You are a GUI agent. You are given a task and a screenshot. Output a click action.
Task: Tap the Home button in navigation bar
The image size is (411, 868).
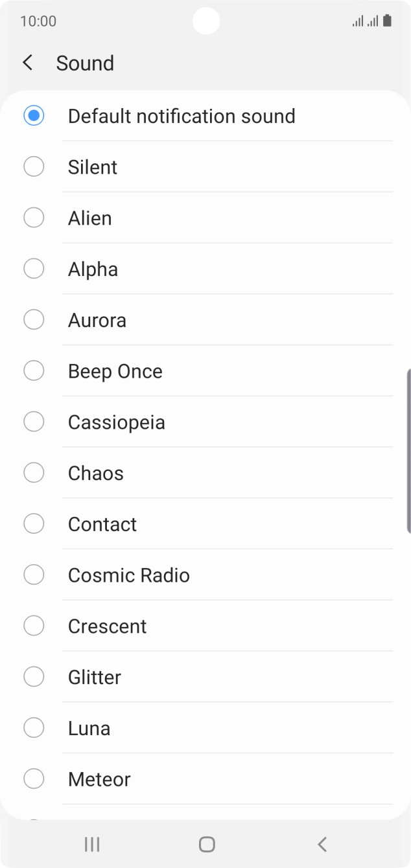pyautogui.click(x=206, y=844)
